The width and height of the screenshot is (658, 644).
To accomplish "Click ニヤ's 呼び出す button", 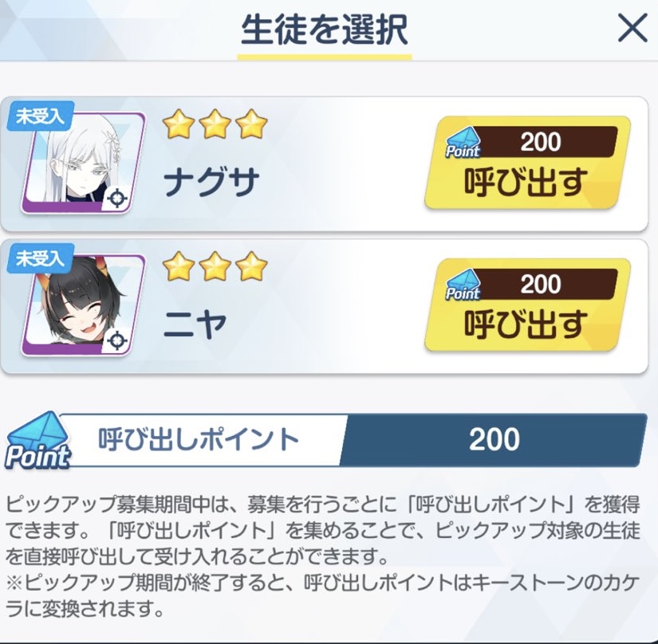I will click(x=527, y=305).
